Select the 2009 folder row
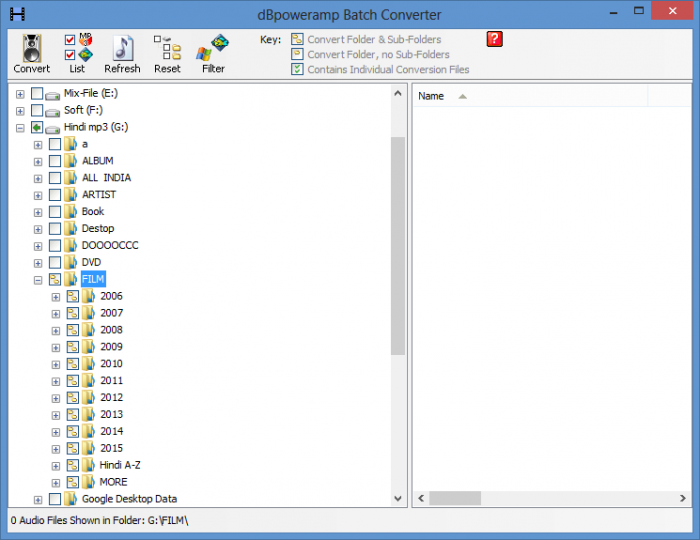 coord(111,347)
